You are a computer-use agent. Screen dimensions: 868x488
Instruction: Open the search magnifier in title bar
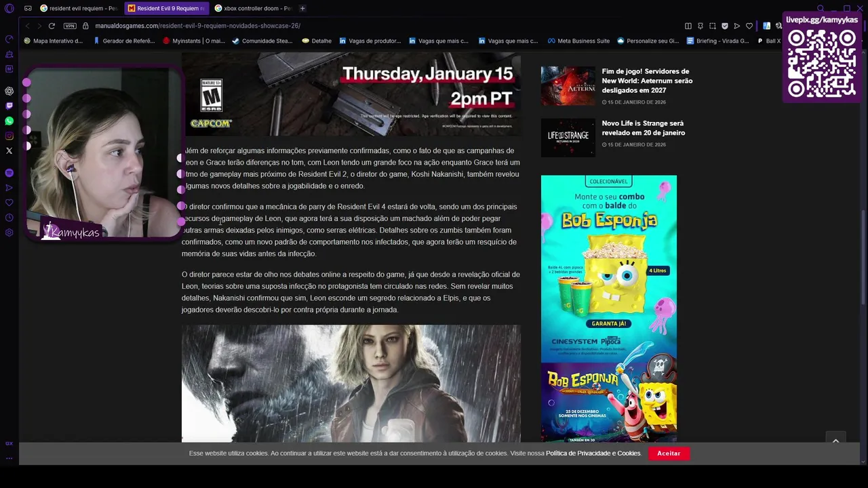821,8
